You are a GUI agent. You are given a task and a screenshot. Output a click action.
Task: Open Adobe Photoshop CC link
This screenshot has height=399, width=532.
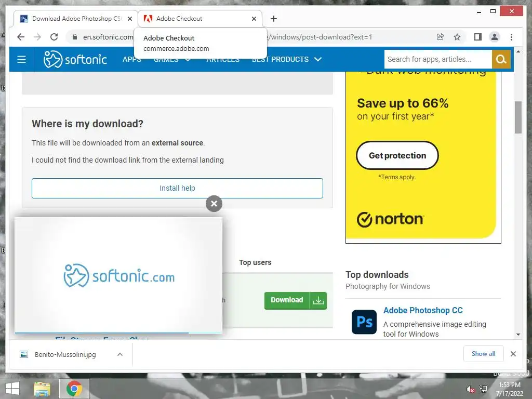(x=423, y=311)
